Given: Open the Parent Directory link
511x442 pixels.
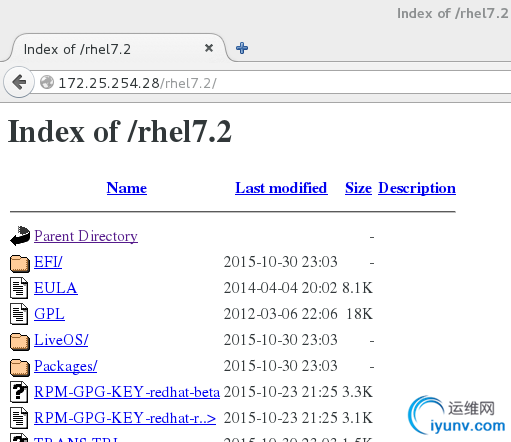Looking at the screenshot, I should tap(86, 236).
